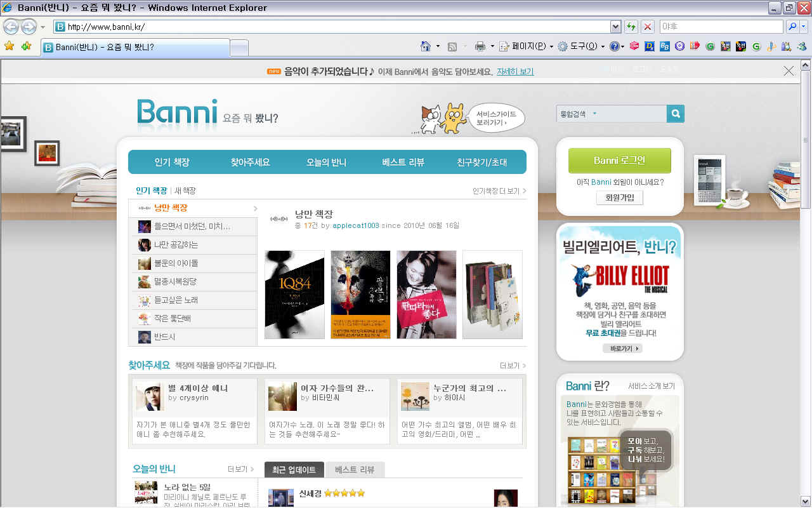812x508 pixels.
Task: Open the address bar history dropdown
Action: pyautogui.click(x=615, y=27)
